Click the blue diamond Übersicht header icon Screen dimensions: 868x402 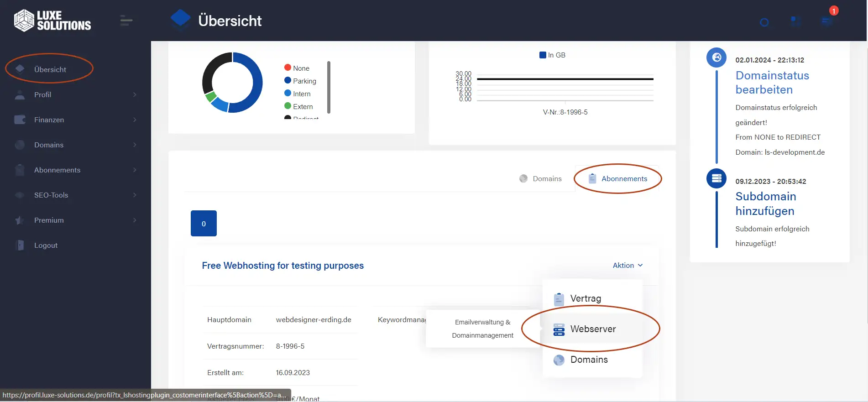180,20
